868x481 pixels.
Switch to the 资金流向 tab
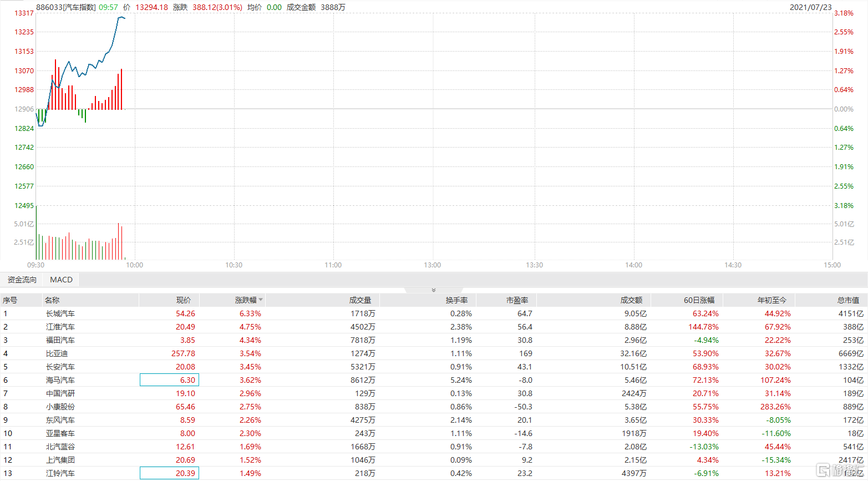click(22, 280)
